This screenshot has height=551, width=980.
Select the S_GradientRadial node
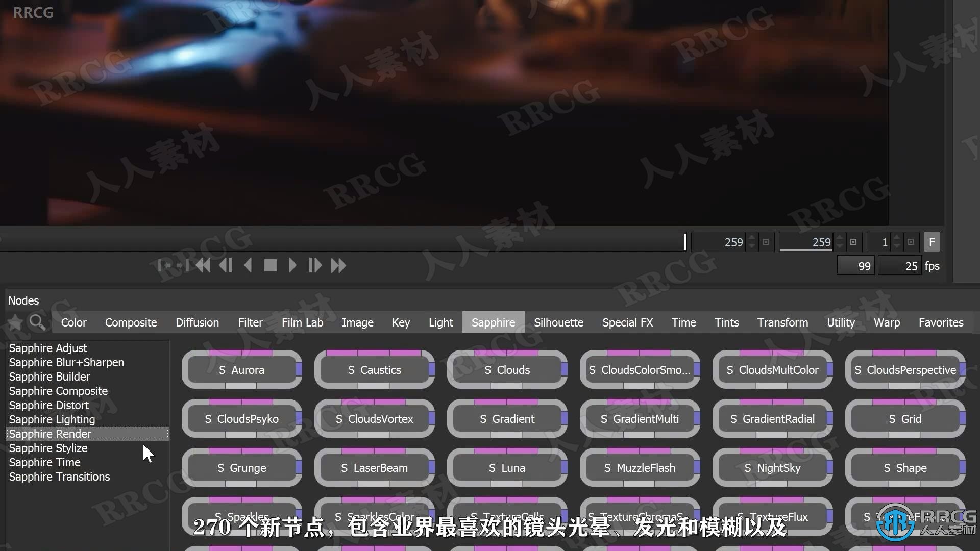coord(772,418)
